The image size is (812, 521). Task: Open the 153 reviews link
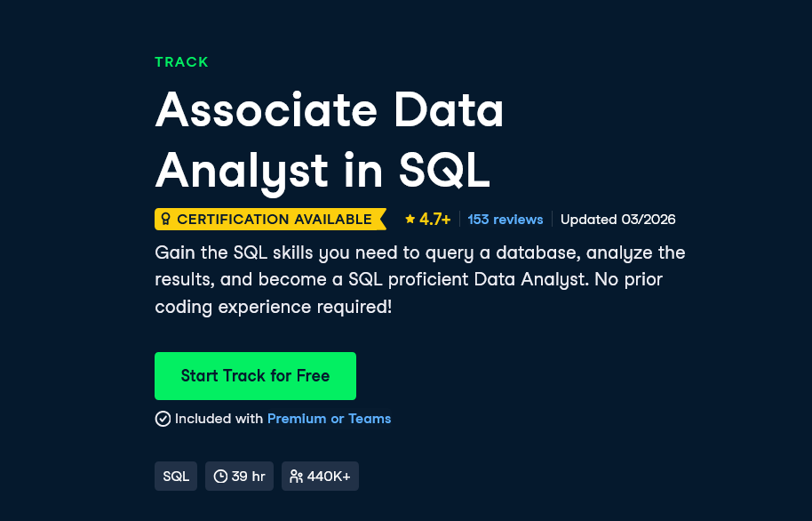tap(506, 220)
